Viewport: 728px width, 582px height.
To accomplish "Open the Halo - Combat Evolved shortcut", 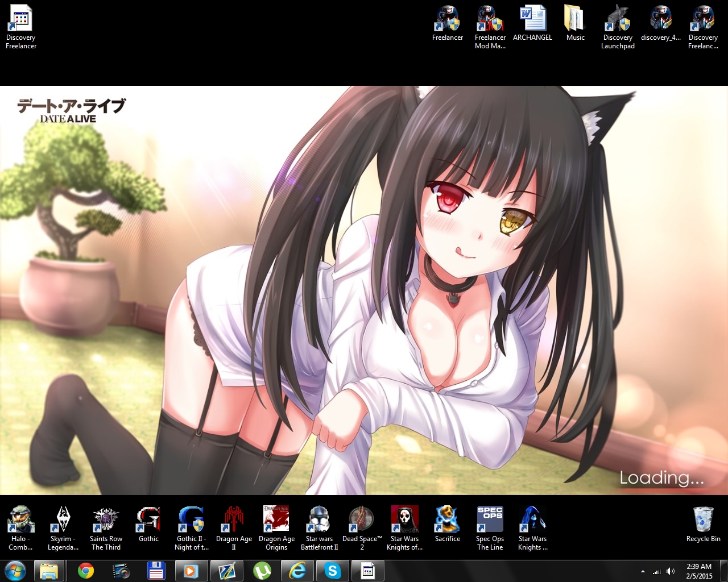I will click(21, 528).
